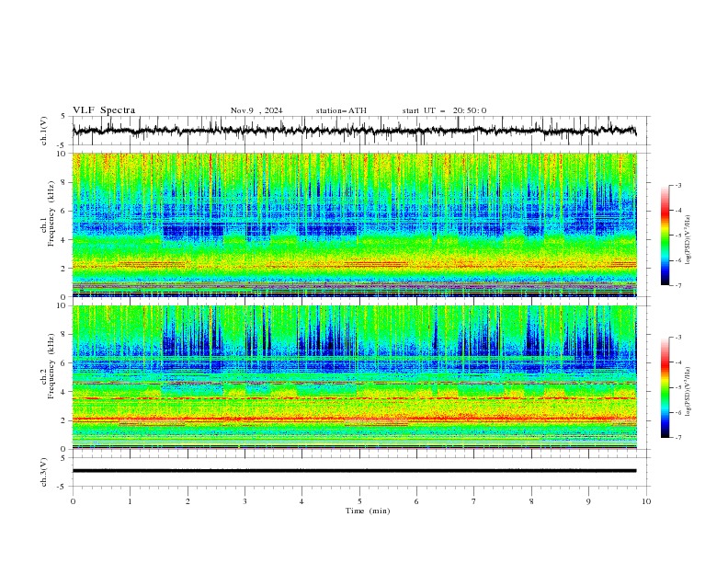728x563 pixels.
Task: Click inside the ch.1 spectrogram panel
Action: click(x=354, y=224)
